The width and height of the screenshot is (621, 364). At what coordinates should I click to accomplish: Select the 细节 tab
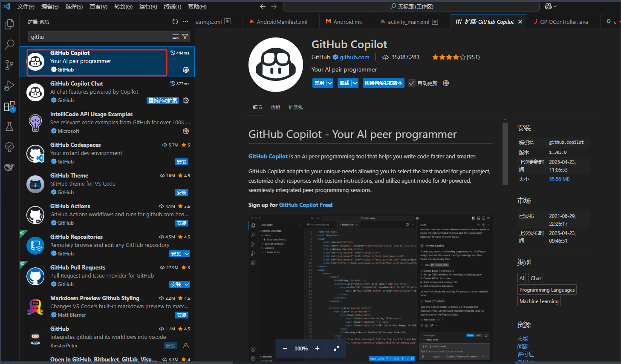pyautogui.click(x=257, y=107)
